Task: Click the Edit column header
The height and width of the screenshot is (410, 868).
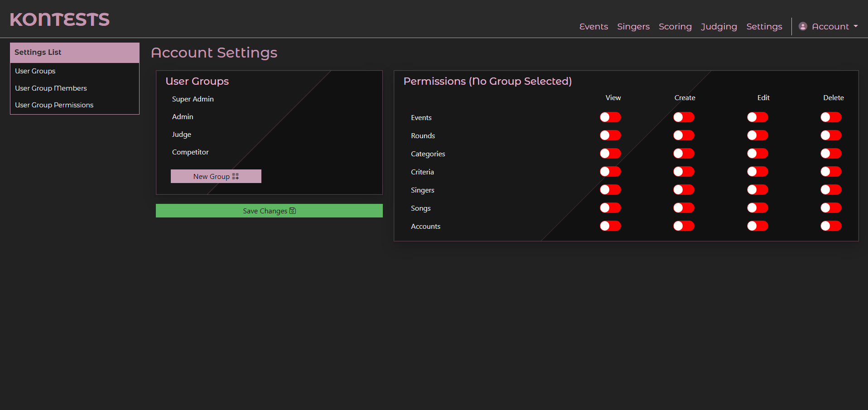Action: point(763,98)
